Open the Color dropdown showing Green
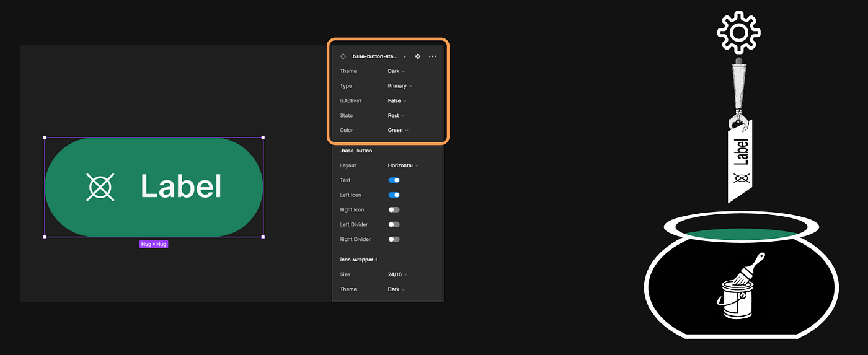 coord(399,130)
